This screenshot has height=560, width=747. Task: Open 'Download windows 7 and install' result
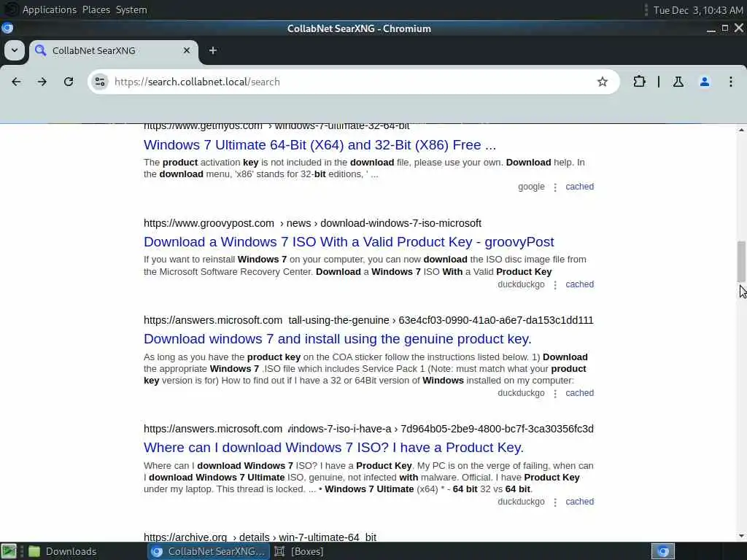click(337, 339)
